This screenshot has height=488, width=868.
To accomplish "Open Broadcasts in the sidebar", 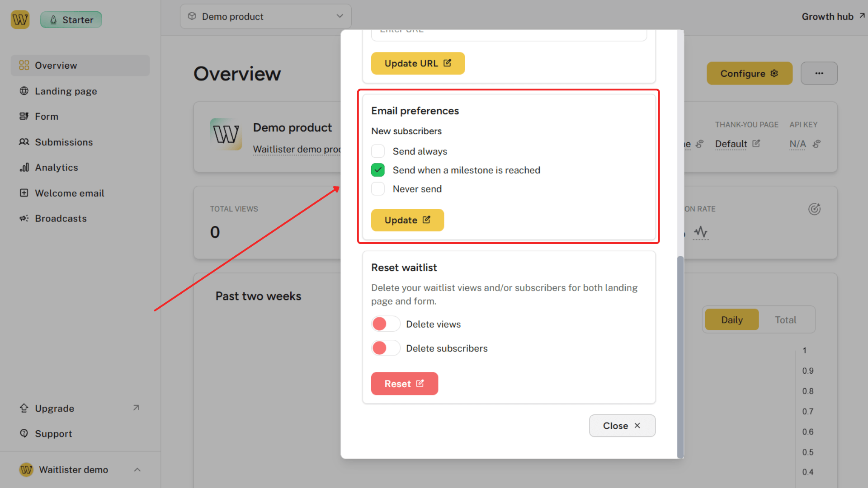I will coord(80,219).
